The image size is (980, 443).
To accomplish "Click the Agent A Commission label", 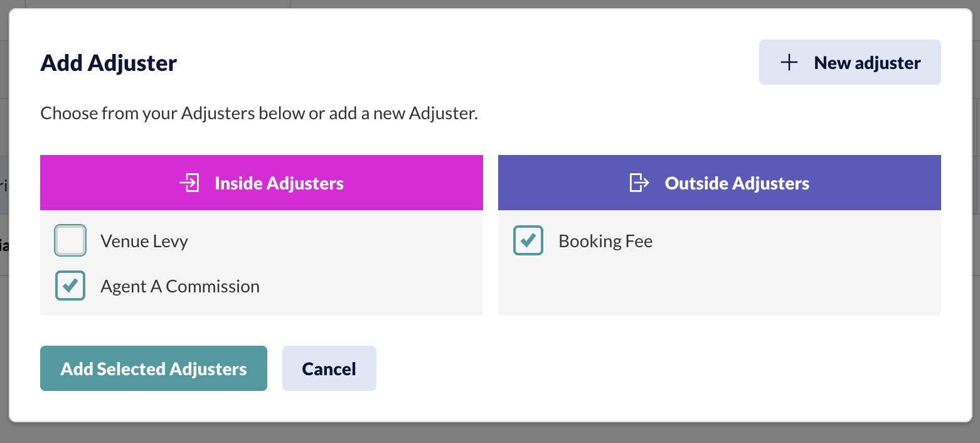I will (180, 287).
